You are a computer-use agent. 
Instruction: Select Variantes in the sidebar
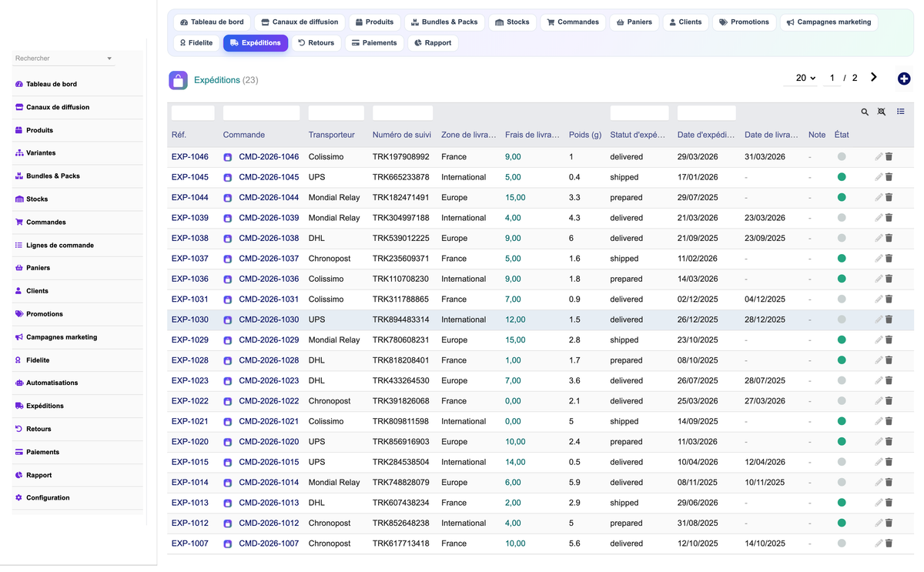[x=41, y=153]
